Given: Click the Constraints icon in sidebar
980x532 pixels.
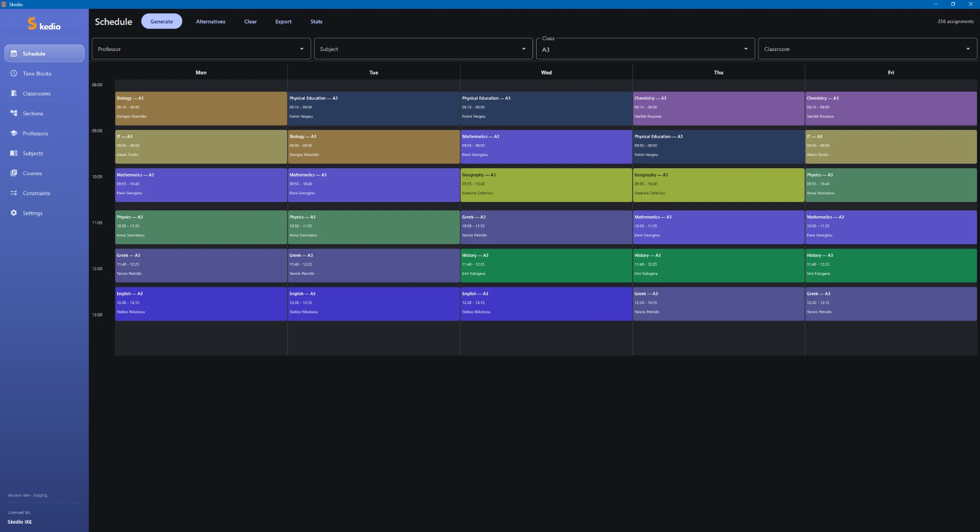Looking at the screenshot, I should [14, 193].
